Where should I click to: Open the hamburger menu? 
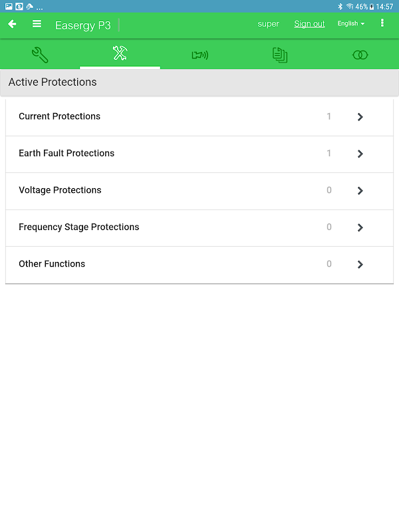tap(37, 24)
